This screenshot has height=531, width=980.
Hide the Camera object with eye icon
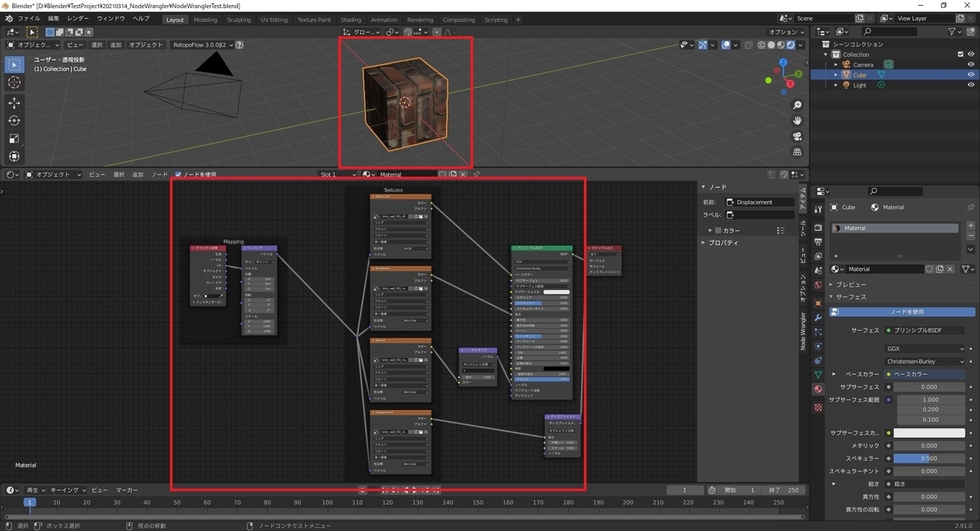coord(970,65)
